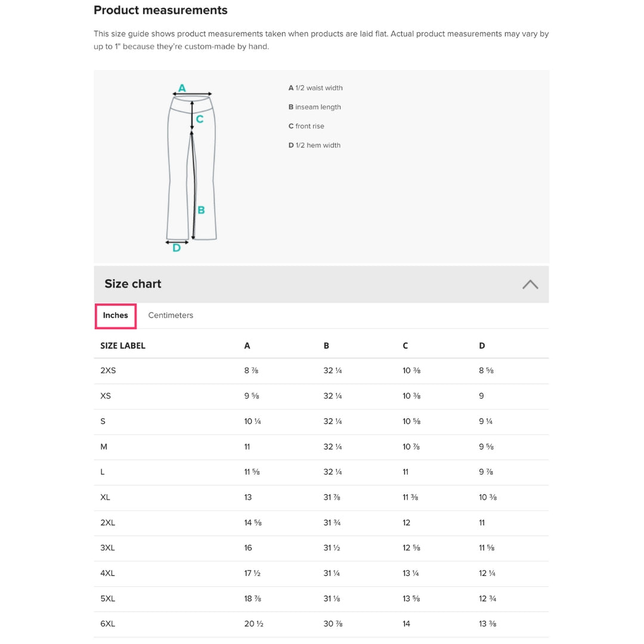Click the 2XS size row label

(x=108, y=371)
